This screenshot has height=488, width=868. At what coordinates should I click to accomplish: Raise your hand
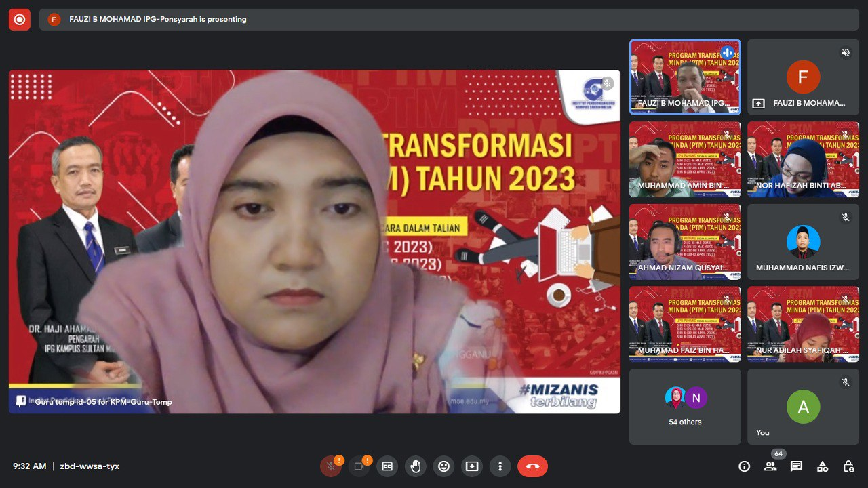click(416, 466)
